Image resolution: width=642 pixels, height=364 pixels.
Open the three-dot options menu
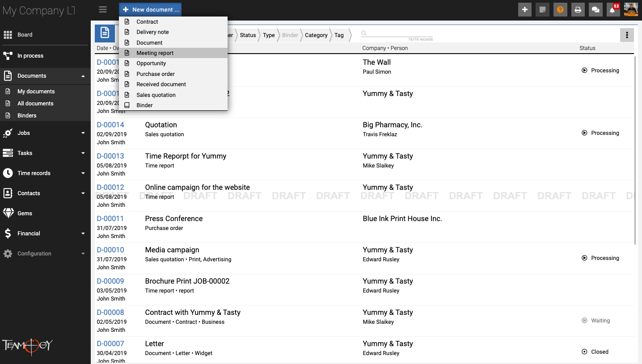click(x=627, y=35)
